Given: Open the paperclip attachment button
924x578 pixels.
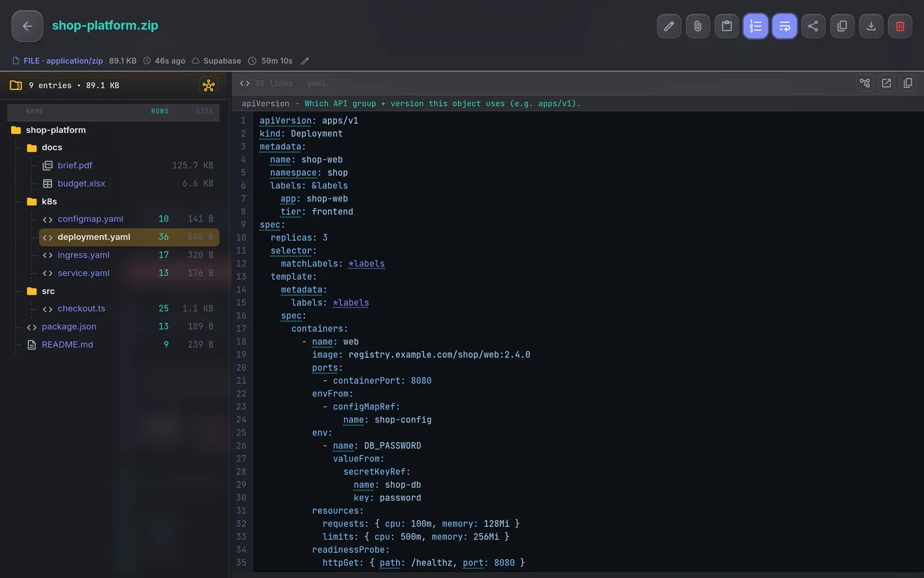Looking at the screenshot, I should [698, 26].
